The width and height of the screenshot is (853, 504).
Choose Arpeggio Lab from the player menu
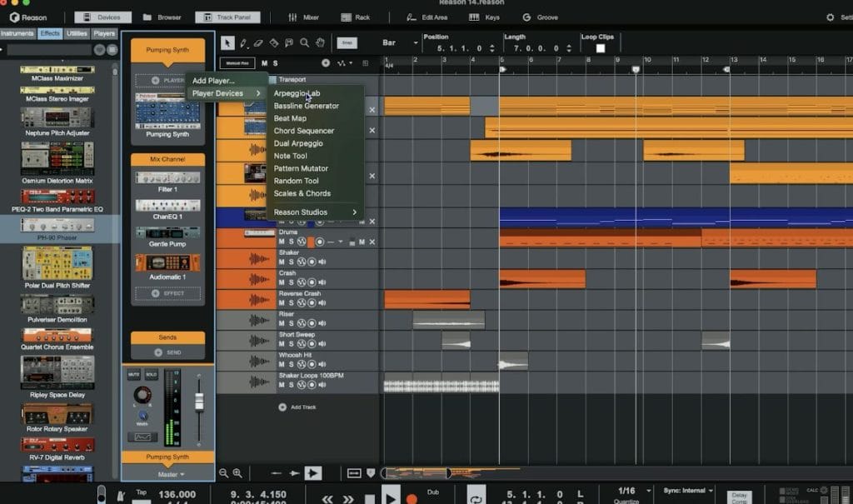297,93
